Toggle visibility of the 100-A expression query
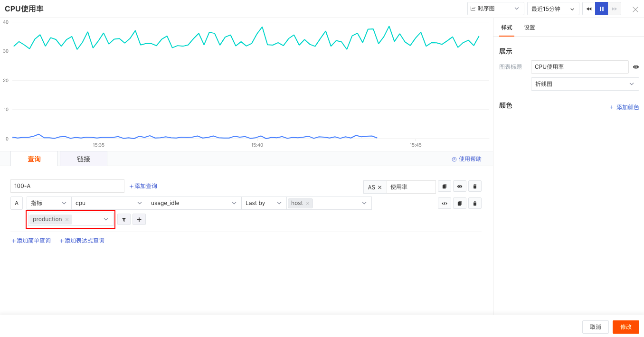Image resolution: width=644 pixels, height=337 pixels. coord(459,187)
